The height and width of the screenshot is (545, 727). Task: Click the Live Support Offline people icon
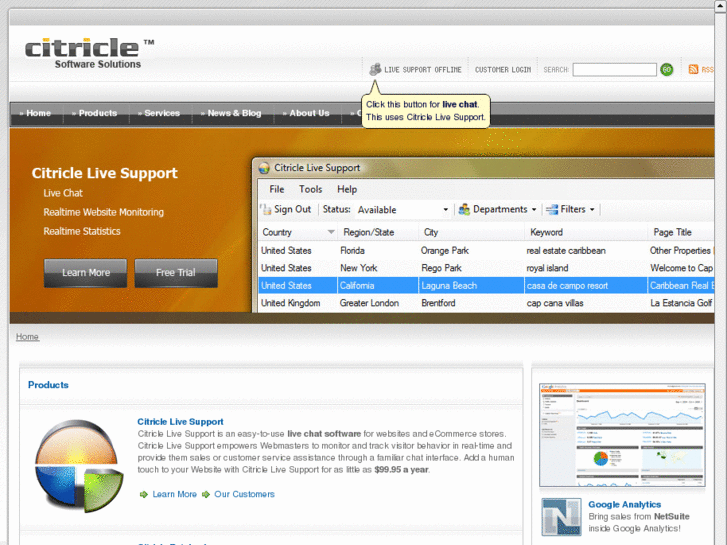[x=375, y=70]
